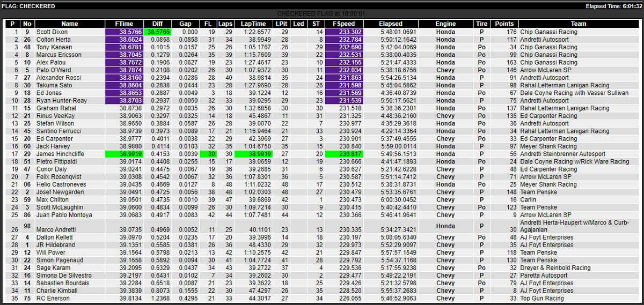644x305 pixels.
Task: Select driver name Sebastien Bourdais
Action: pos(62,283)
